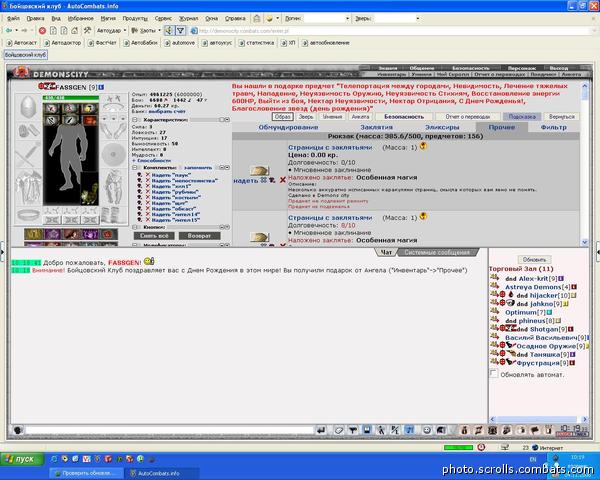Switch to the Заклятия inventory tab
Image resolution: width=600 pixels, height=480 pixels.
(377, 127)
